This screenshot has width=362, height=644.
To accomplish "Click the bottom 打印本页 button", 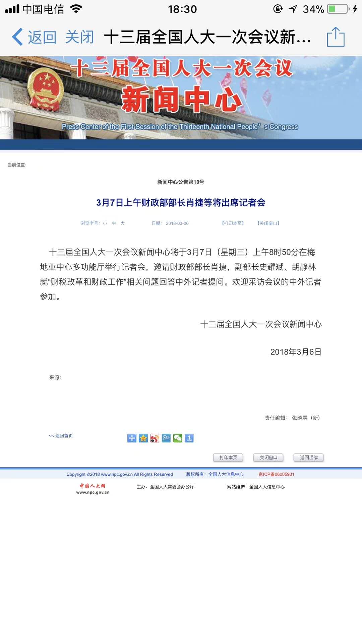I will [x=228, y=458].
